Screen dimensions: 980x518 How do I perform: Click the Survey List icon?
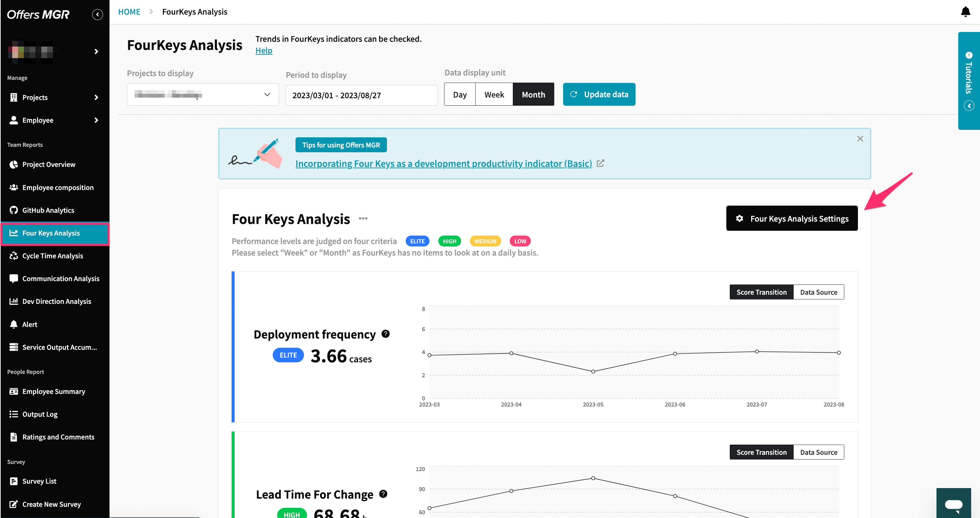[14, 481]
